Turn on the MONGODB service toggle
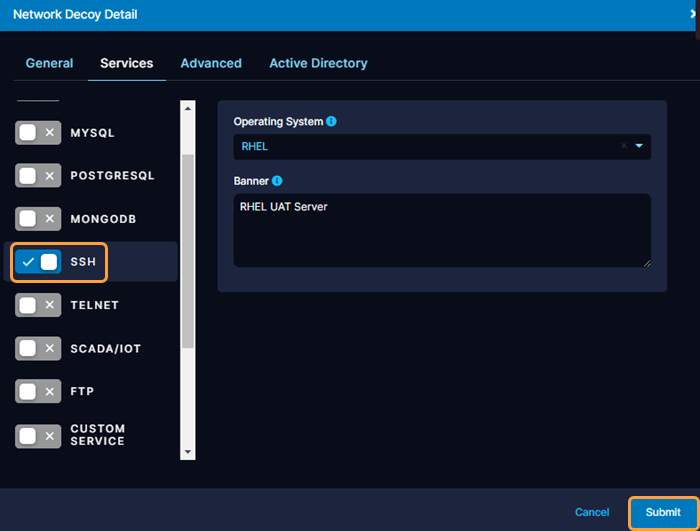 pyautogui.click(x=38, y=219)
